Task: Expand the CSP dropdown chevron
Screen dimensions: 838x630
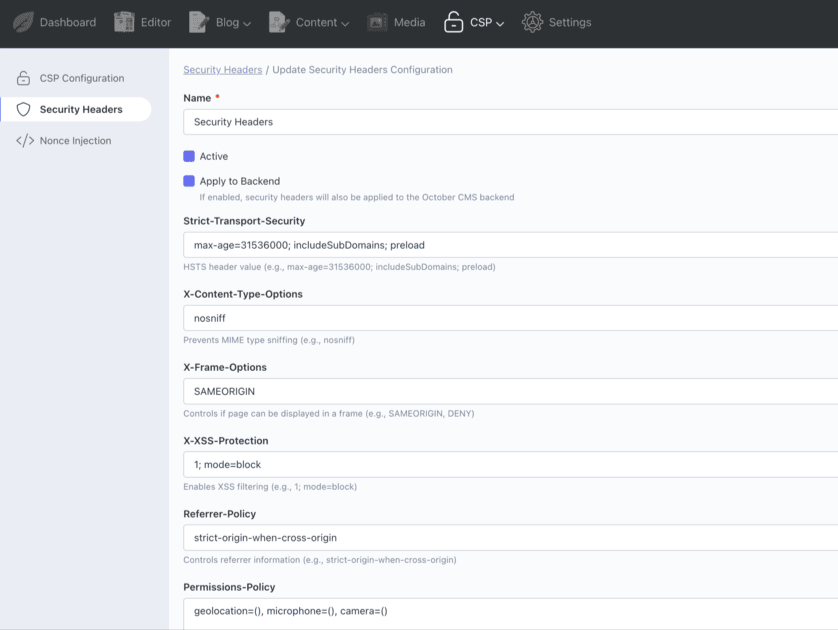Action: (x=500, y=23)
